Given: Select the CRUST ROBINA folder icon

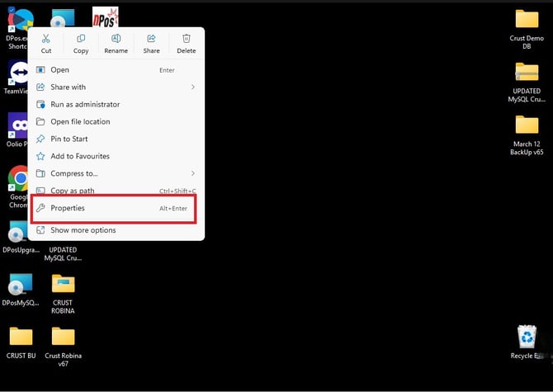Looking at the screenshot, I should (63, 283).
